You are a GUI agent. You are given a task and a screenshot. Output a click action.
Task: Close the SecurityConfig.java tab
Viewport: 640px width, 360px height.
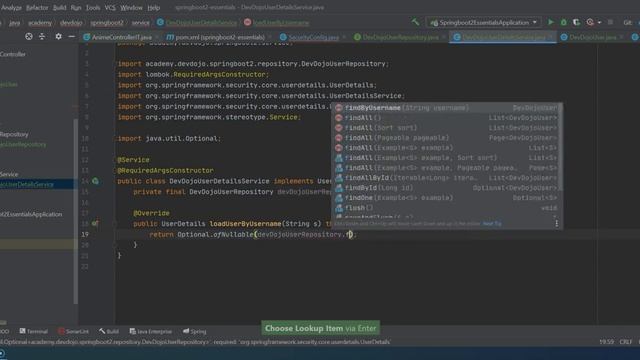pyautogui.click(x=344, y=37)
